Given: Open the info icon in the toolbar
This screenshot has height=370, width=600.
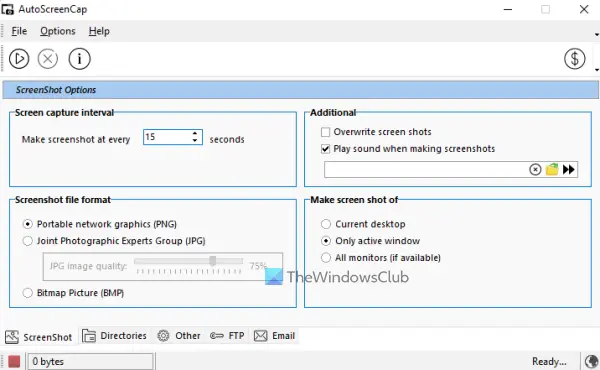Looking at the screenshot, I should [80, 59].
